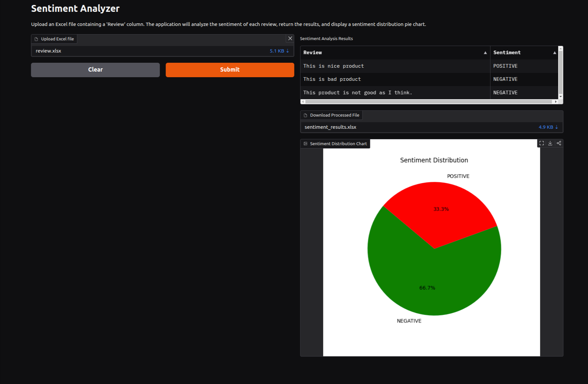Select NEGATIVE cell for 'not good as I think'
Screen dimensions: 588x384
point(524,93)
